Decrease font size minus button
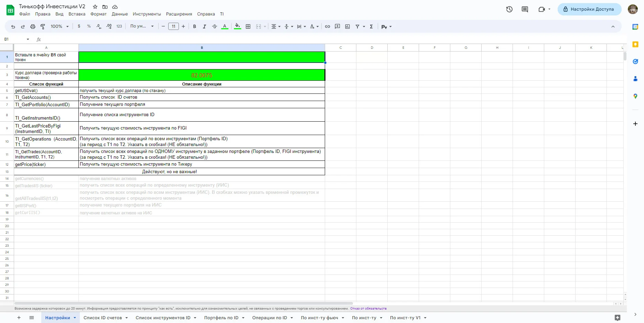 click(x=163, y=26)
